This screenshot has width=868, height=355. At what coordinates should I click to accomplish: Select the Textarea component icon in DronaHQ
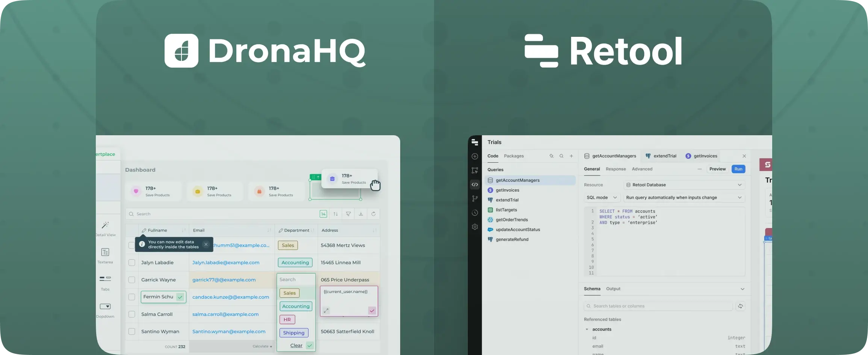click(105, 252)
